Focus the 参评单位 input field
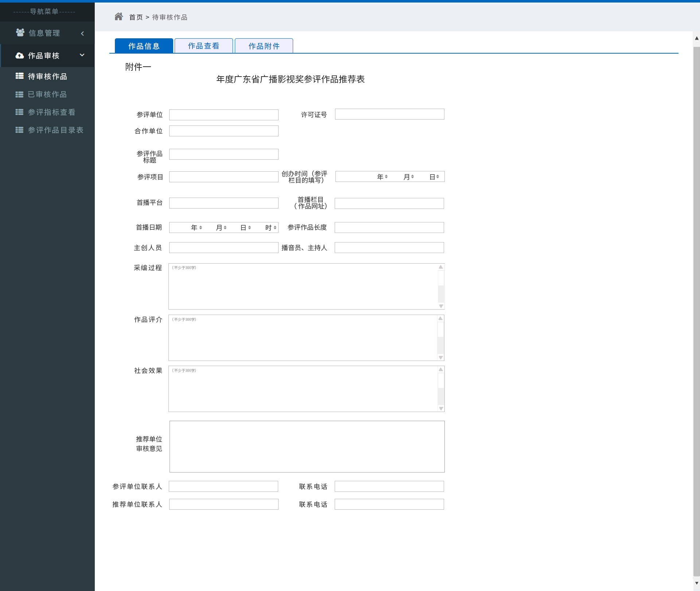Viewport: 700px width, 591px height. pos(223,115)
